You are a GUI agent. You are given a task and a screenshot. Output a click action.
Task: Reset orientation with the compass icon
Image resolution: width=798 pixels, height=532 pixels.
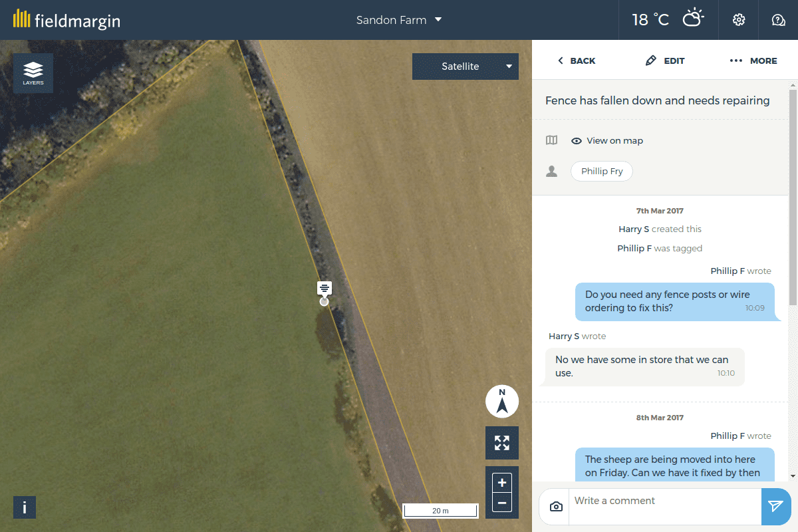(501, 401)
